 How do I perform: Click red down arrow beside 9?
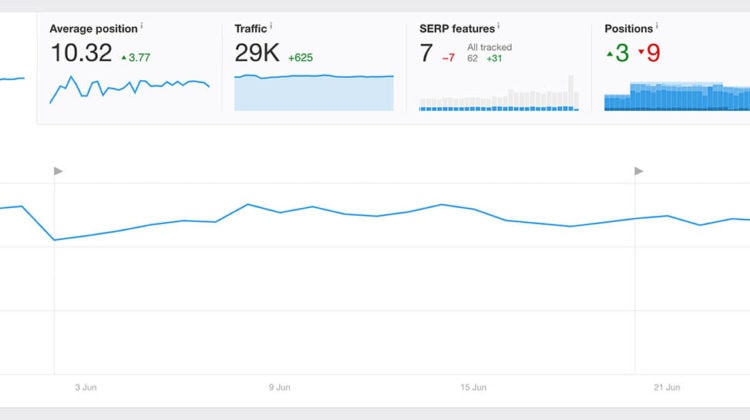pyautogui.click(x=641, y=52)
